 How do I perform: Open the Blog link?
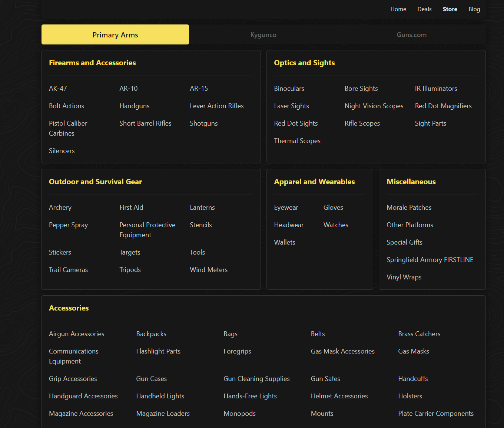(474, 9)
